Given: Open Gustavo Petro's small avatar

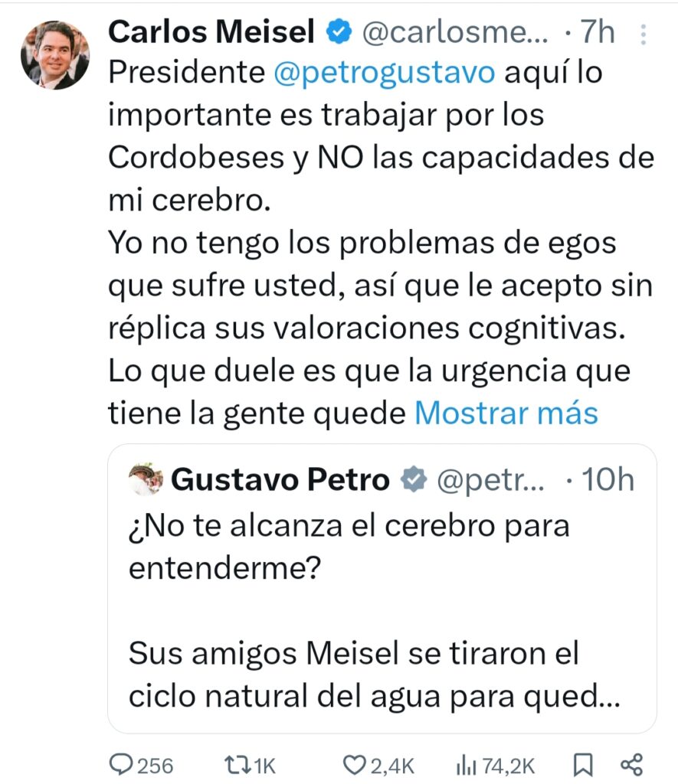Looking at the screenshot, I should [x=146, y=480].
